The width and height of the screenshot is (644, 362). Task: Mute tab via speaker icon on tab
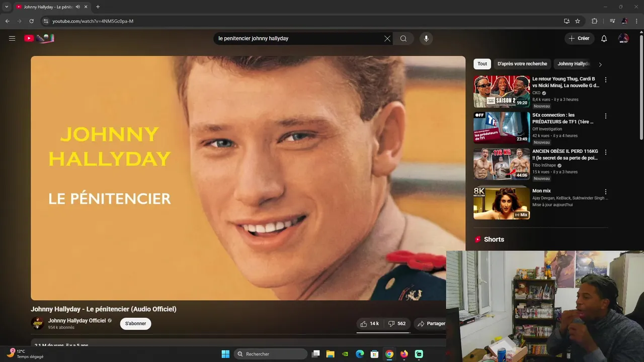pyautogui.click(x=78, y=7)
